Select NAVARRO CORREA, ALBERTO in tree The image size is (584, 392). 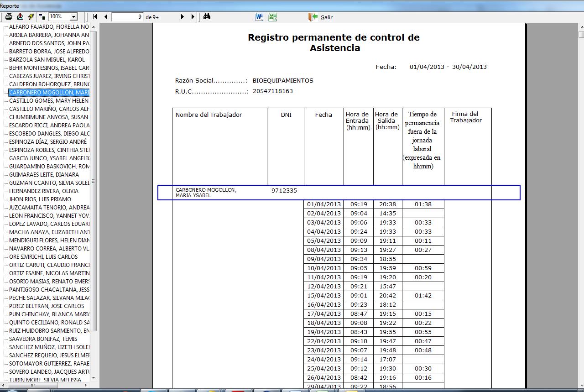(49, 248)
